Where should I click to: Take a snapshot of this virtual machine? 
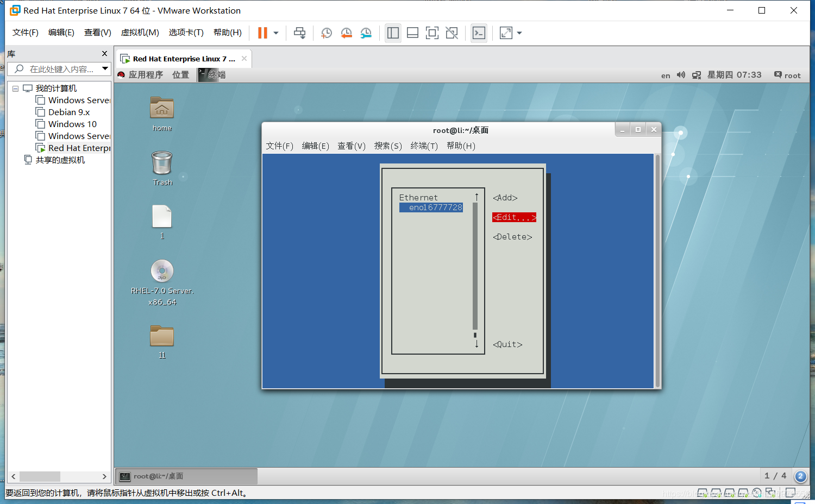click(x=326, y=33)
